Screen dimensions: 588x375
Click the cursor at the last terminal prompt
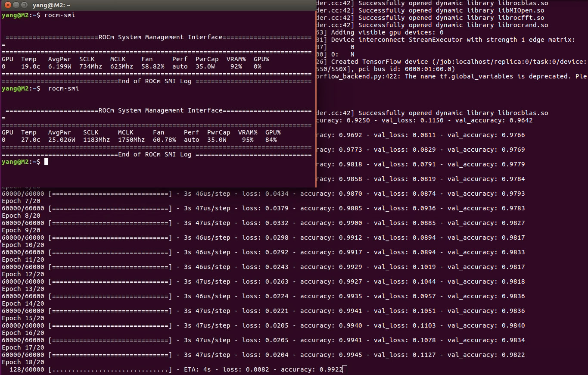(x=47, y=162)
